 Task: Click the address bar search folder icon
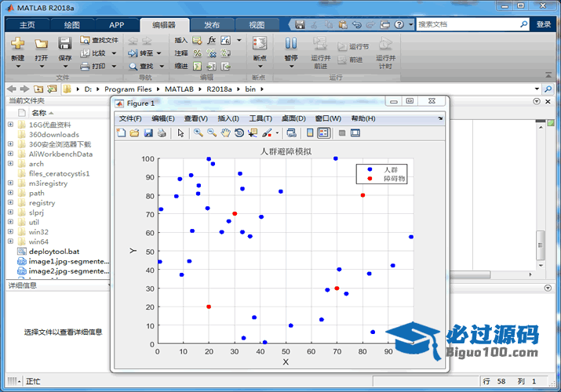click(548, 89)
